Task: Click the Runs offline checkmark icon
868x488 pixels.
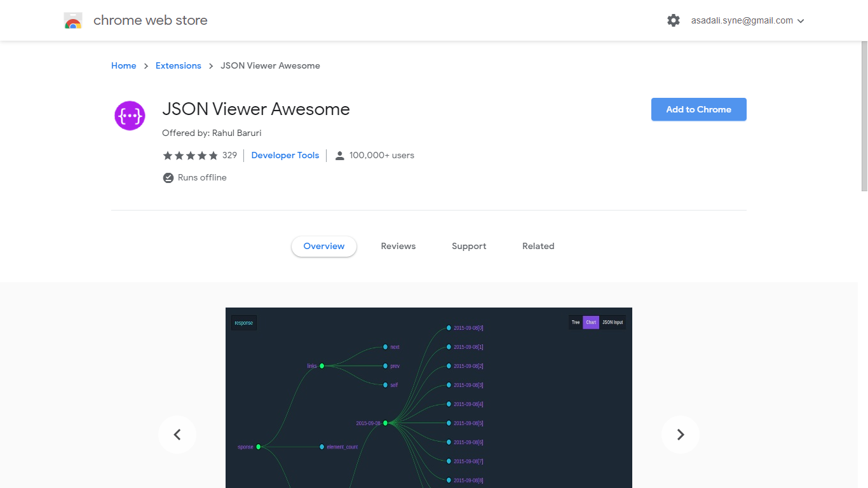Action: pos(168,178)
